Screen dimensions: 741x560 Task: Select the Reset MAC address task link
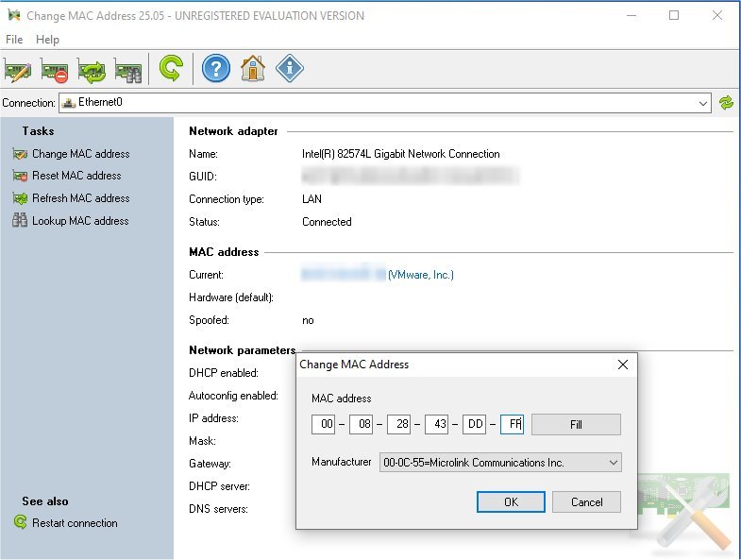coord(76,176)
